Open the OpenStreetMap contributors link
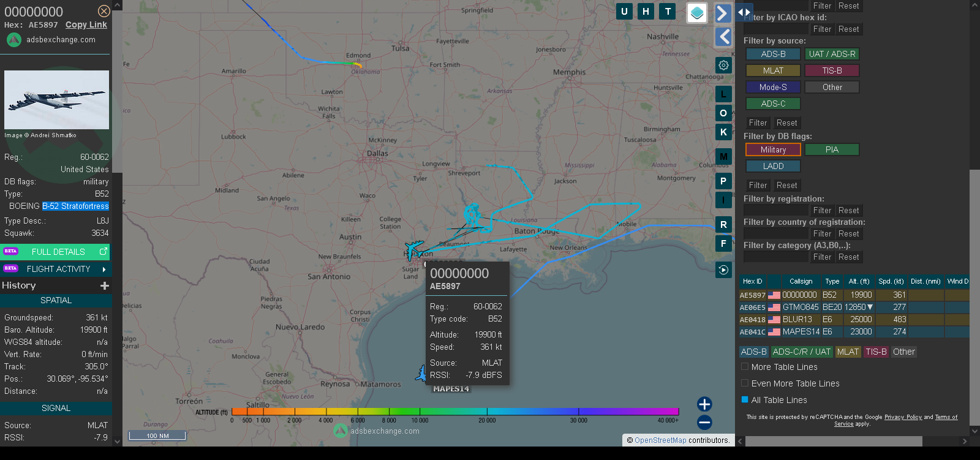Image resolution: width=980 pixels, height=460 pixels. click(x=660, y=440)
